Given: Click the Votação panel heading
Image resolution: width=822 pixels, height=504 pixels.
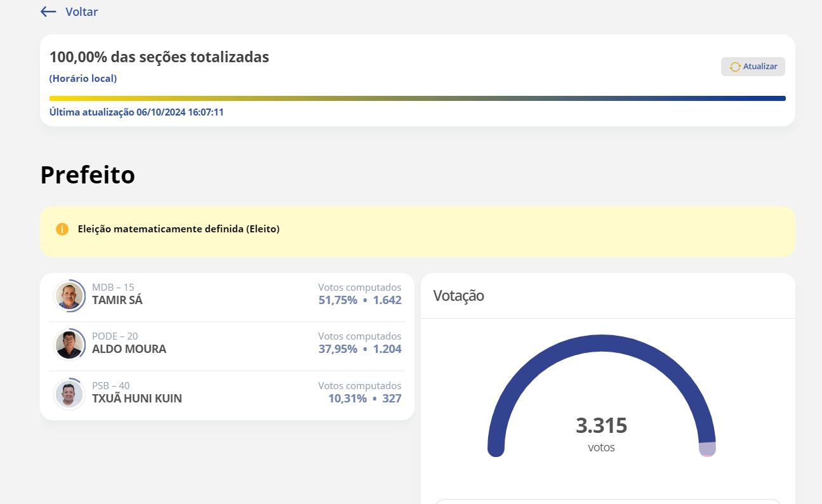Looking at the screenshot, I should (x=458, y=296).
